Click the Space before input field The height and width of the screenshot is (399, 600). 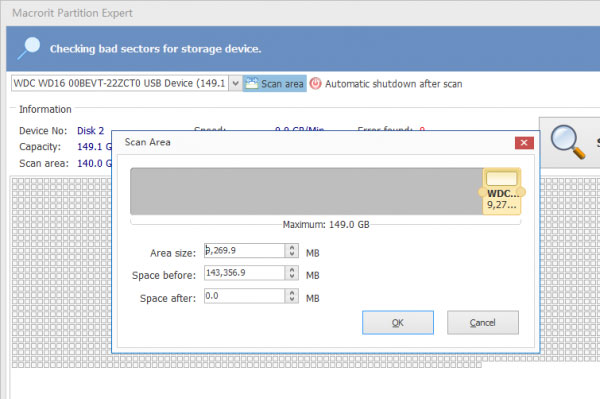pyautogui.click(x=244, y=273)
